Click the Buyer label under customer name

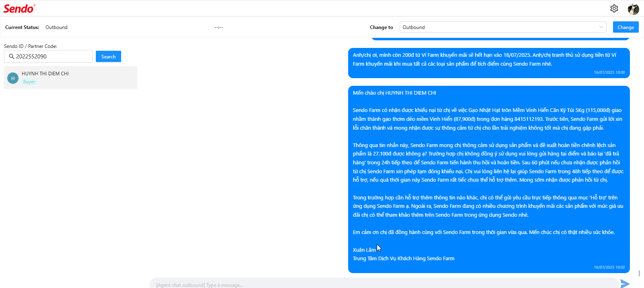point(29,82)
